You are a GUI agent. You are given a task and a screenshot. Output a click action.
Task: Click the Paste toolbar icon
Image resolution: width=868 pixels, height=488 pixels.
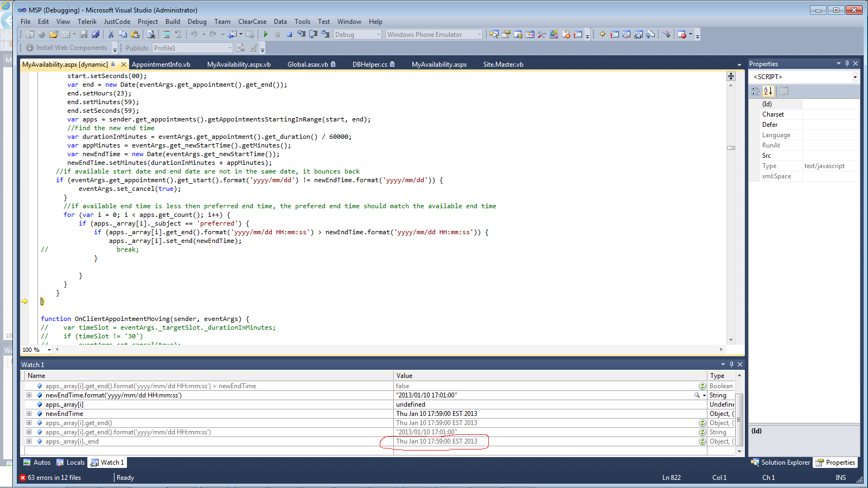pyautogui.click(x=135, y=34)
